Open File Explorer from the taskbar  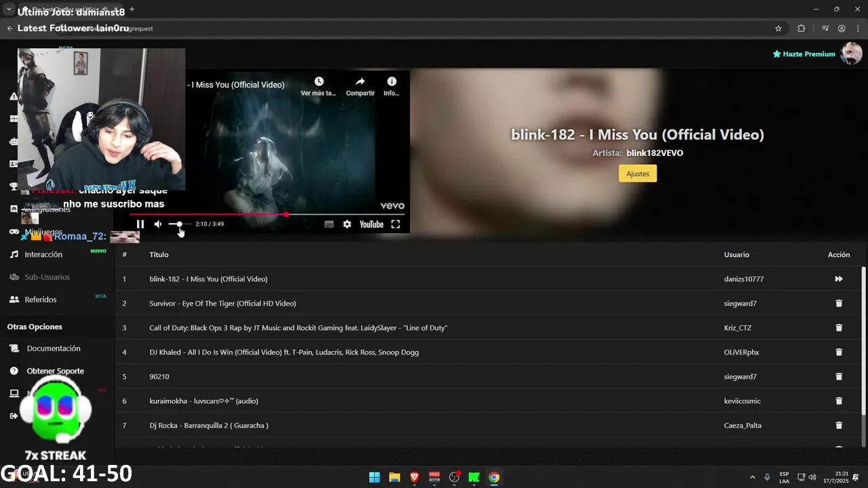(394, 477)
